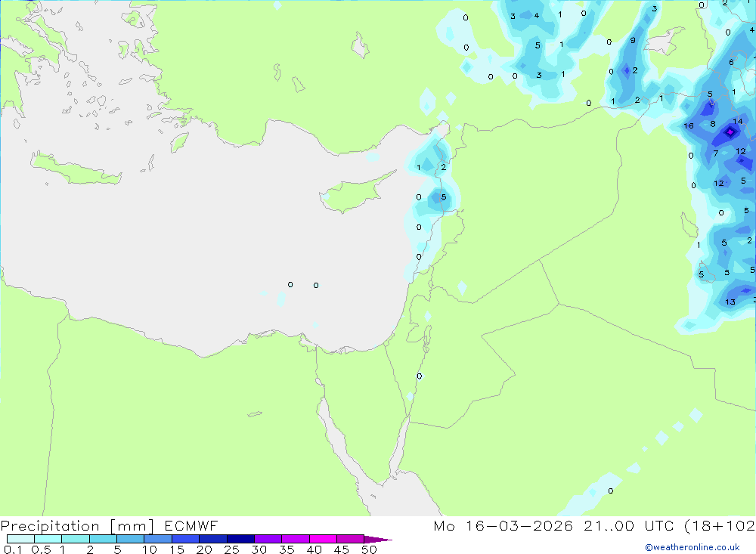Click the map value "6"

pos(731,62)
